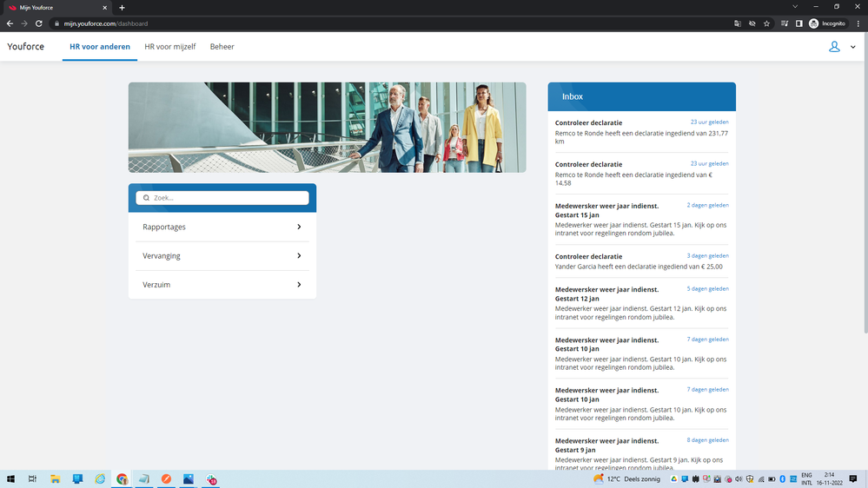Open the declaratie message about 231,77 km
Image resolution: width=868 pixels, height=488 pixels.
[x=641, y=132]
